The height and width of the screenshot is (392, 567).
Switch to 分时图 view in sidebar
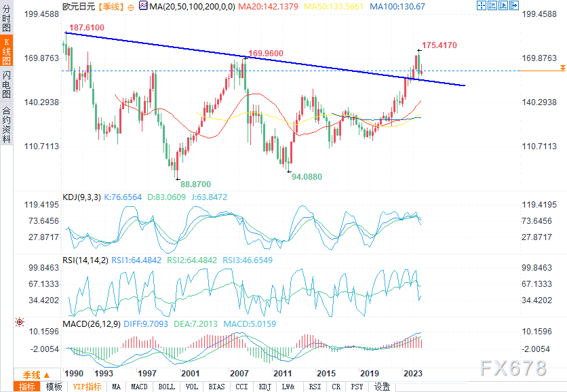click(6, 18)
